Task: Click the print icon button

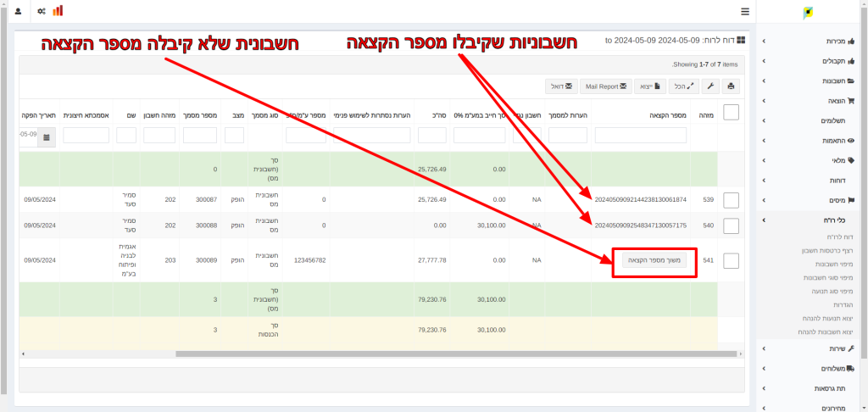Action: [731, 86]
